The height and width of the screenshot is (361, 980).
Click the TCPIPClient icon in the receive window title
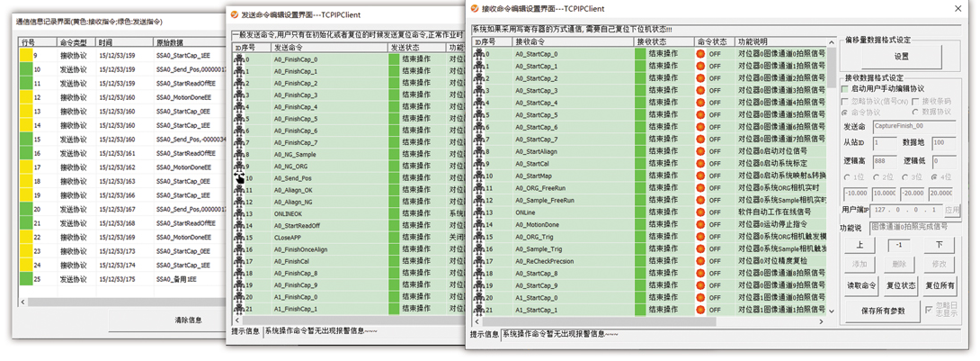point(475,8)
